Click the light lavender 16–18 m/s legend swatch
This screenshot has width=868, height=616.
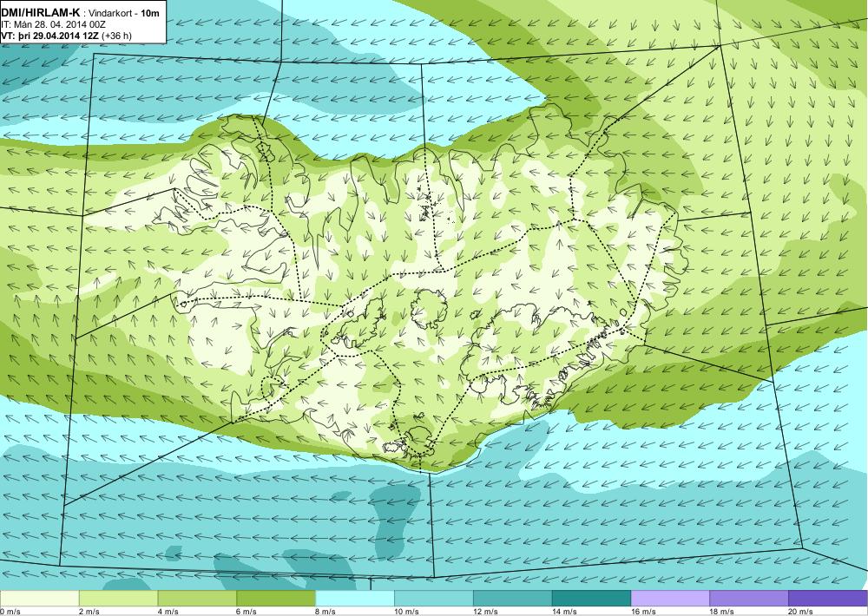[x=670, y=599]
